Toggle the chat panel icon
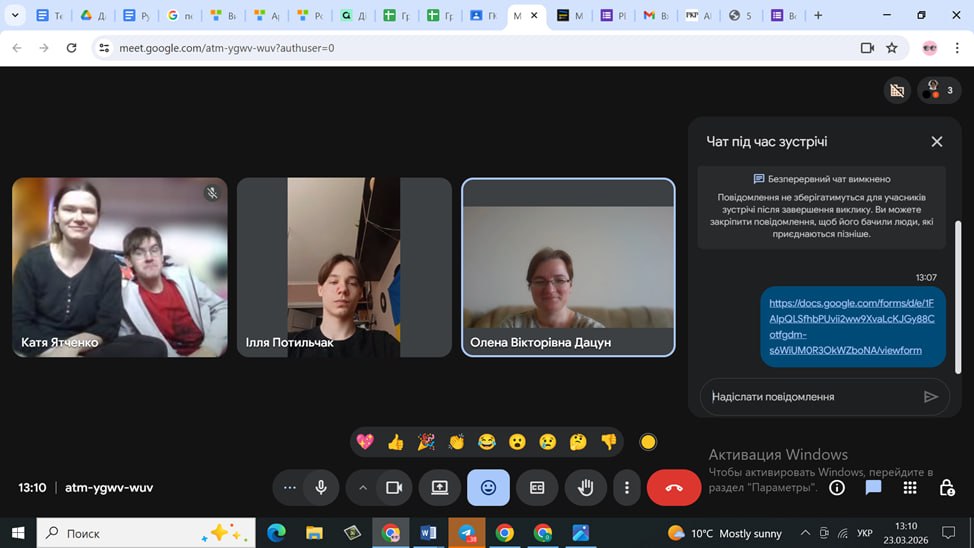 click(x=873, y=488)
